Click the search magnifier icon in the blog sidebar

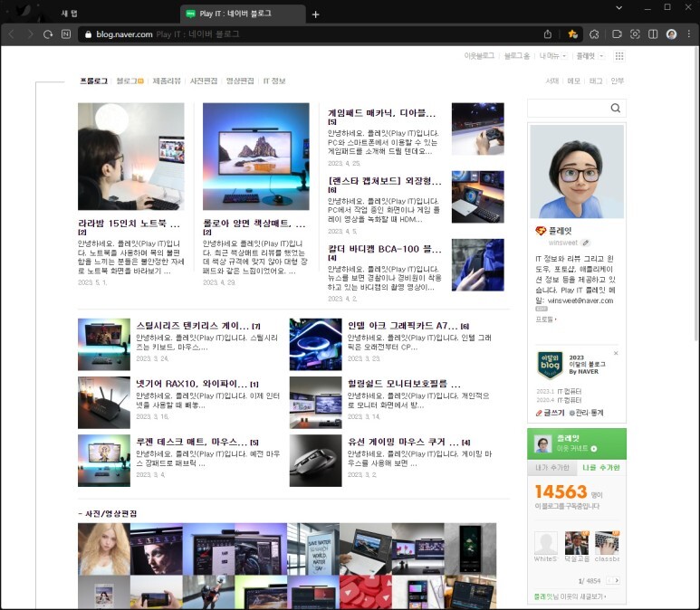[x=615, y=108]
